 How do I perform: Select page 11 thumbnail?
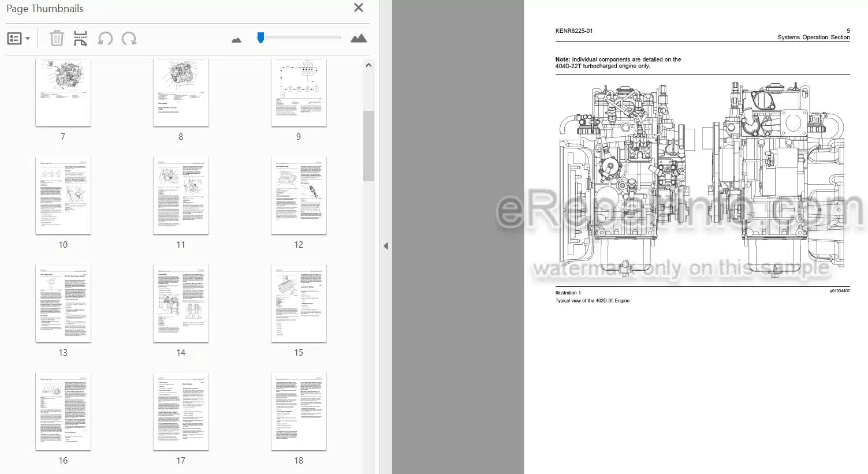click(181, 196)
